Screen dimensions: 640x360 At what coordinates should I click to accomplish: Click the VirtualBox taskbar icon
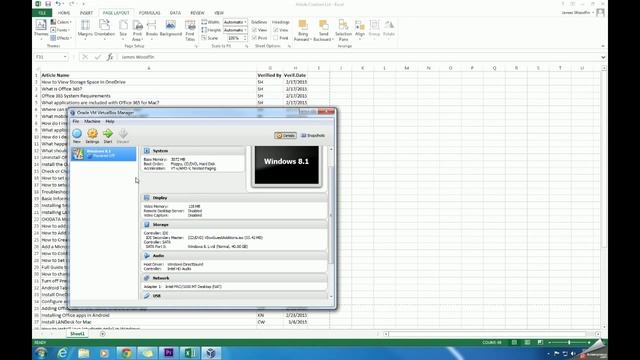(x=211, y=353)
